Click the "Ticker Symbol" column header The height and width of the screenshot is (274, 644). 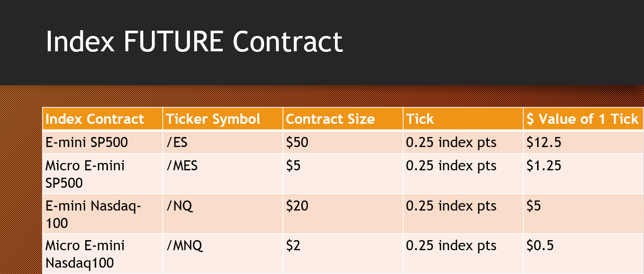pos(213,119)
